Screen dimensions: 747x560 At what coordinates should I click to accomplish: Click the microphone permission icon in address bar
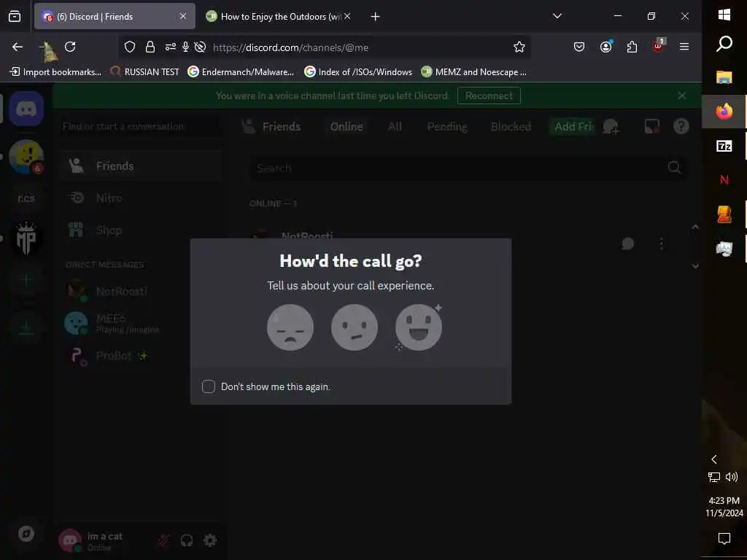185,47
